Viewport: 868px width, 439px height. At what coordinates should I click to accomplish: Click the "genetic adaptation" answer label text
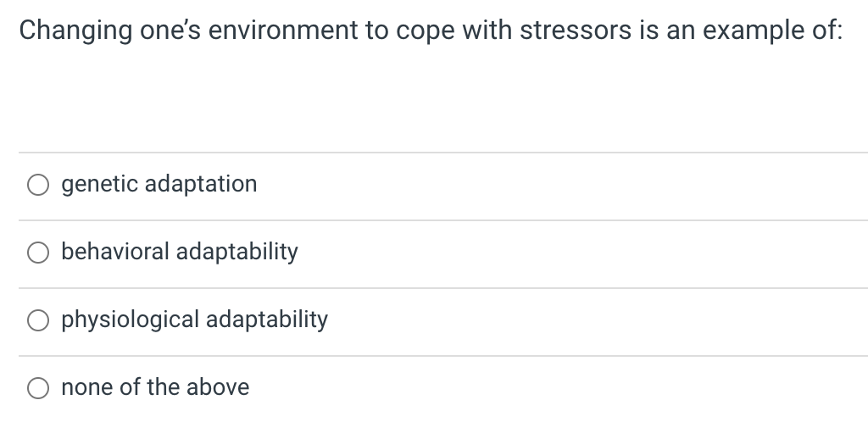[x=159, y=184]
